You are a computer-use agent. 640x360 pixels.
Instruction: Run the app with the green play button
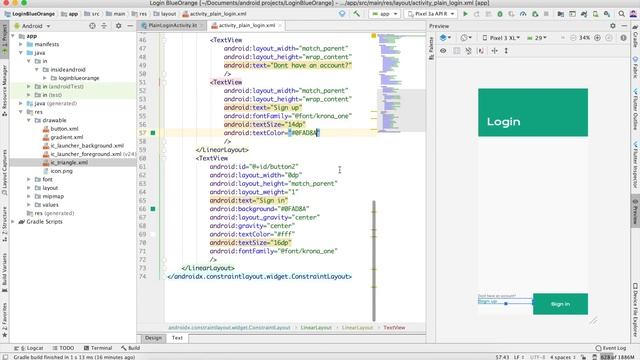click(465, 14)
